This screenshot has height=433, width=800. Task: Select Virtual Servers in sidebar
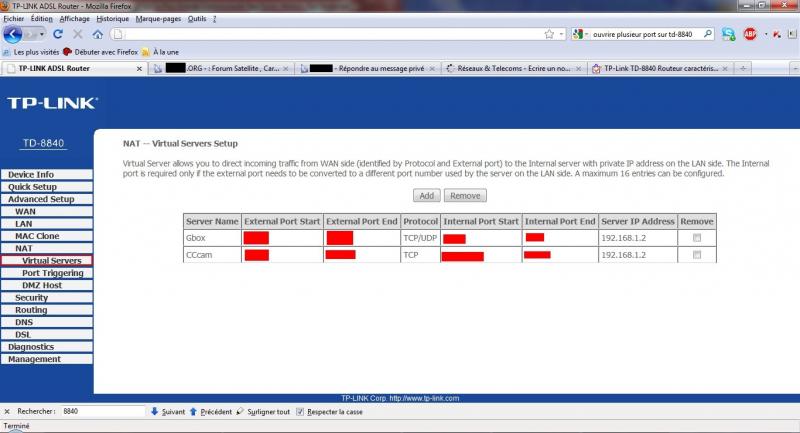tap(46, 261)
